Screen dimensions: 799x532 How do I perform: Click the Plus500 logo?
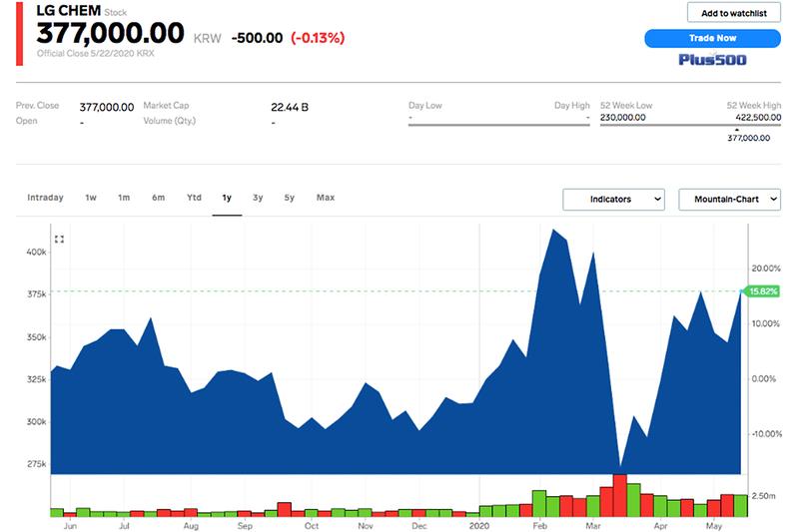712,60
